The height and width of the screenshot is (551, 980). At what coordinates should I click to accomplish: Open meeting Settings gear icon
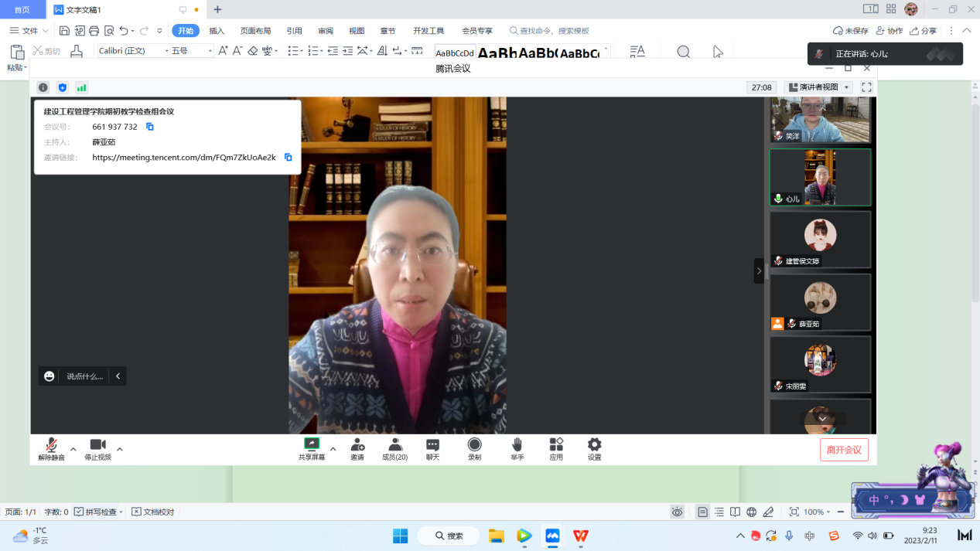point(594,445)
